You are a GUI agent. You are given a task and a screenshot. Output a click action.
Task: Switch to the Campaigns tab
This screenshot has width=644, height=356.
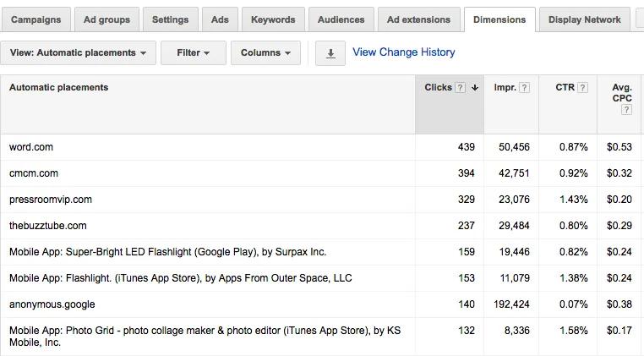(x=35, y=19)
